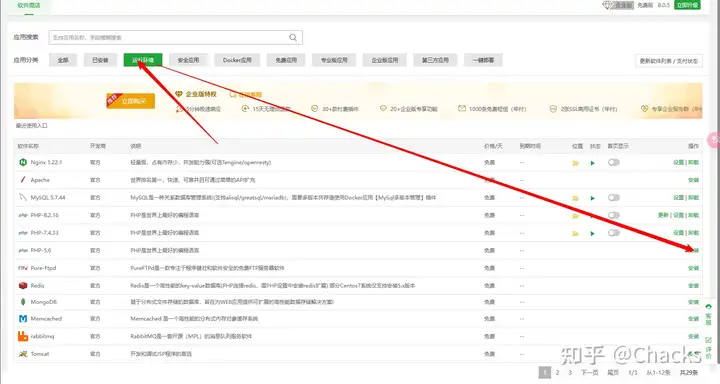The height and width of the screenshot is (384, 720).
Task: Click the Tomcat cat icon
Action: point(23,354)
